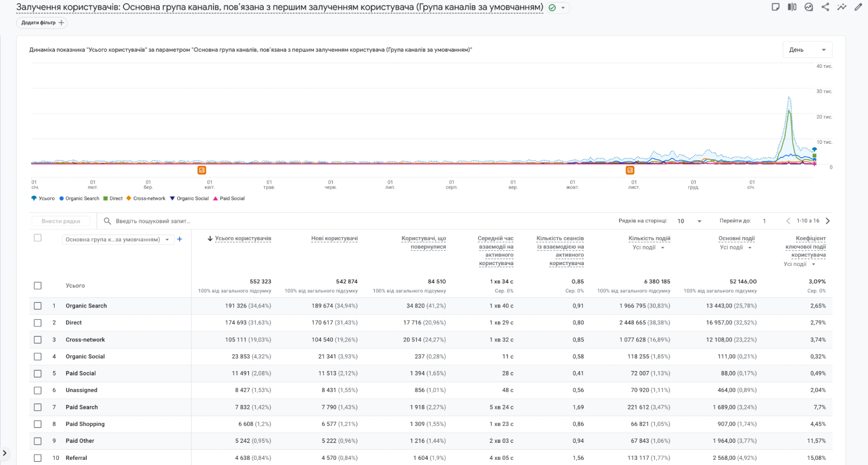This screenshot has height=465, width=868.
Task: Click the plus icon to add dimension
Action: tap(180, 239)
